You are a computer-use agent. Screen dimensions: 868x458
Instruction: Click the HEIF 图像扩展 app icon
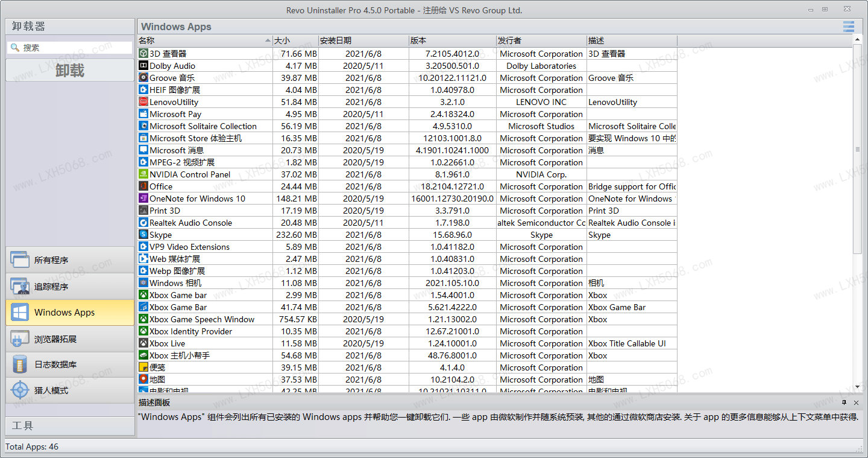[x=143, y=90]
